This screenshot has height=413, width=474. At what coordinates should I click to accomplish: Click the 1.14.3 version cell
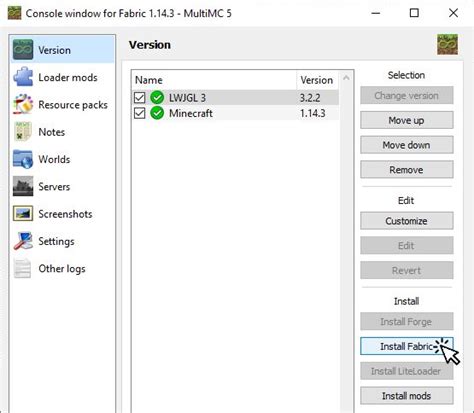tap(312, 113)
